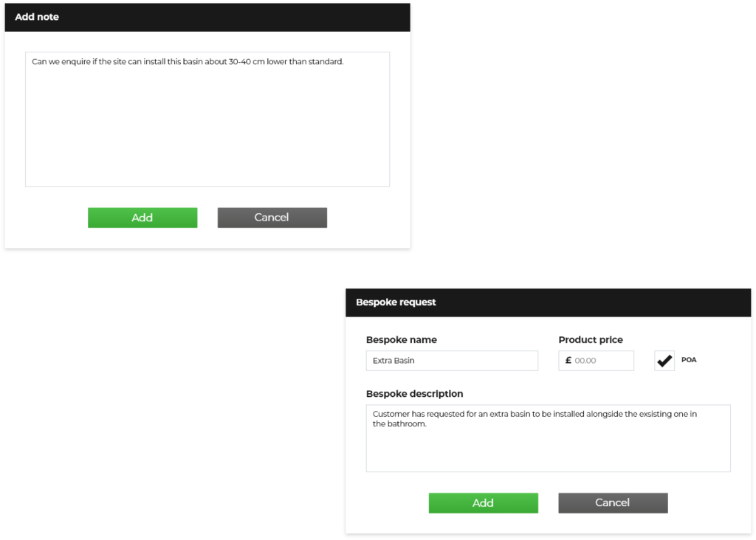Click the Bespoke name label
Screen dimensions: 756x540
(x=402, y=340)
